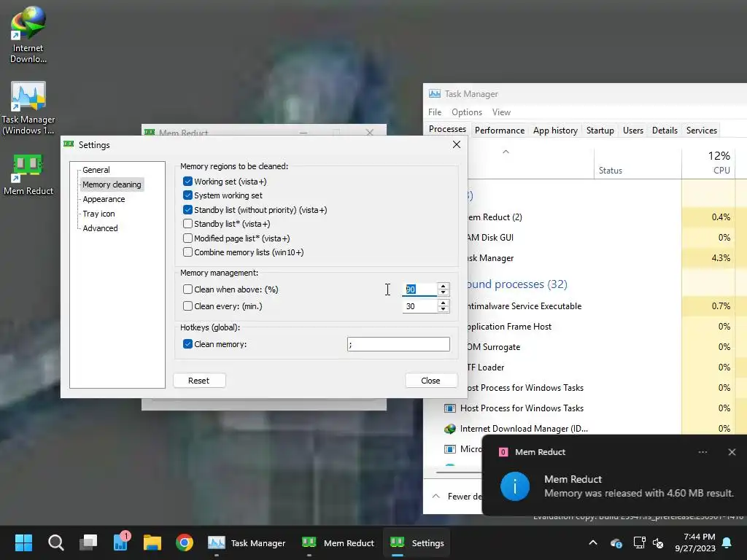The width and height of the screenshot is (747, 560).
Task: Click Fewer details chevron in Task Manager
Action: tap(436, 496)
